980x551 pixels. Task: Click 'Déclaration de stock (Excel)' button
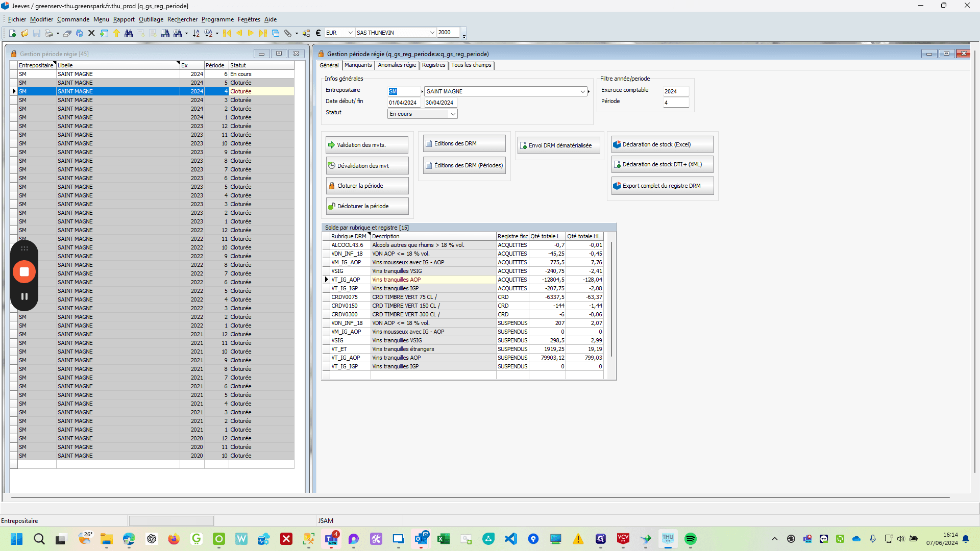662,144
